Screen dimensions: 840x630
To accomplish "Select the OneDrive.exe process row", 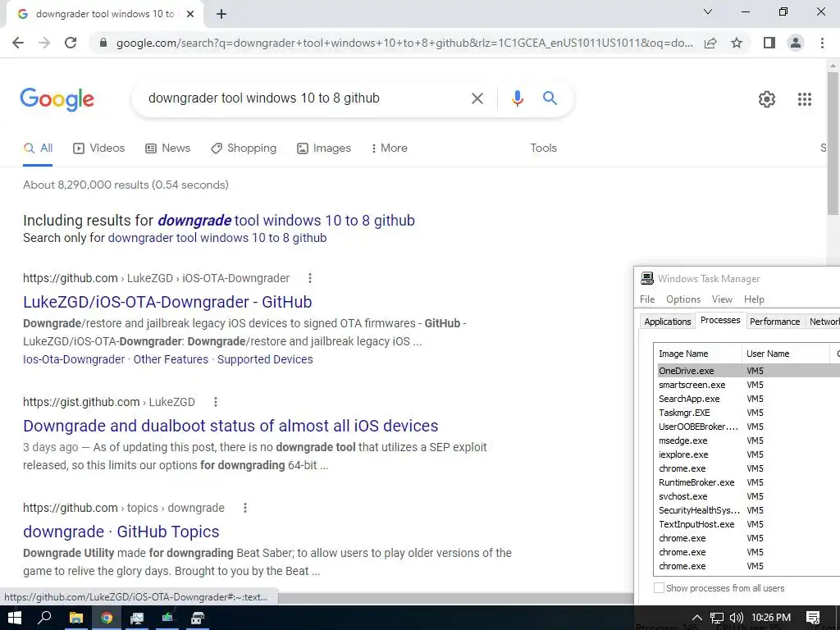I will tap(747, 371).
